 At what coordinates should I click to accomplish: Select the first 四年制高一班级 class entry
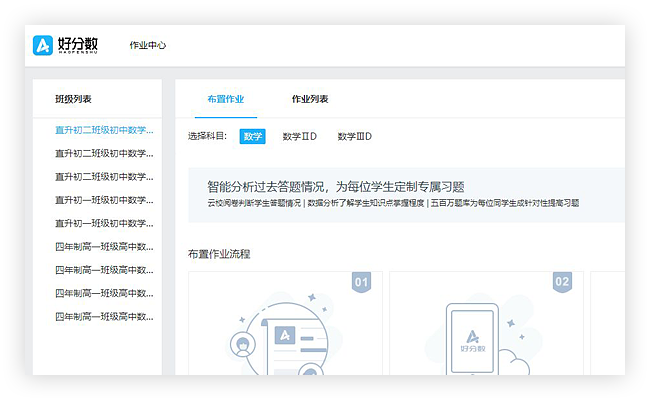pyautogui.click(x=104, y=246)
